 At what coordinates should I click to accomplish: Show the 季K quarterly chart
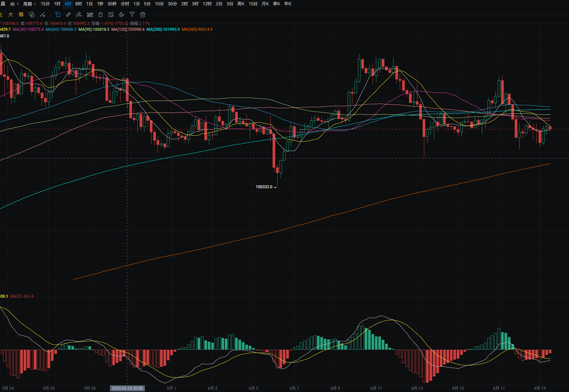pyautogui.click(x=277, y=4)
